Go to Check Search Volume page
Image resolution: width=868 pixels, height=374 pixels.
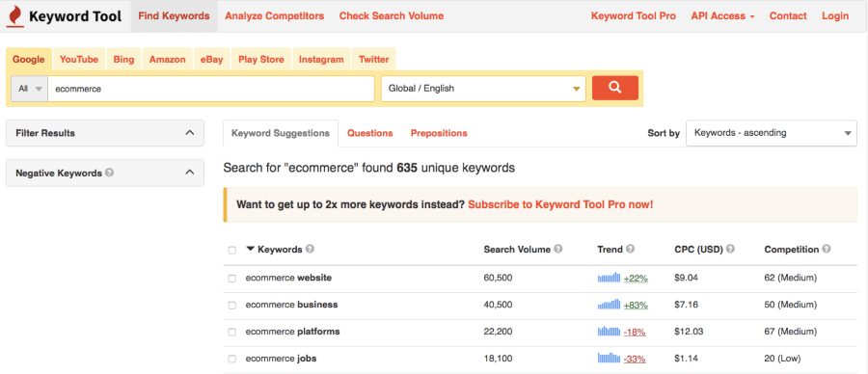392,16
